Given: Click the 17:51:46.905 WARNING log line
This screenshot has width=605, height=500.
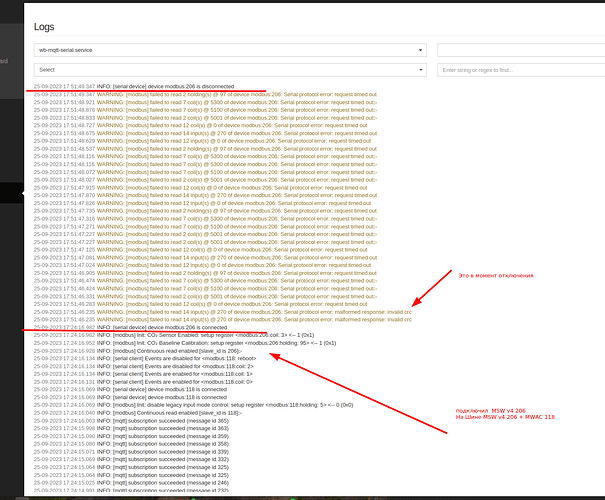Looking at the screenshot, I should coord(205,273).
